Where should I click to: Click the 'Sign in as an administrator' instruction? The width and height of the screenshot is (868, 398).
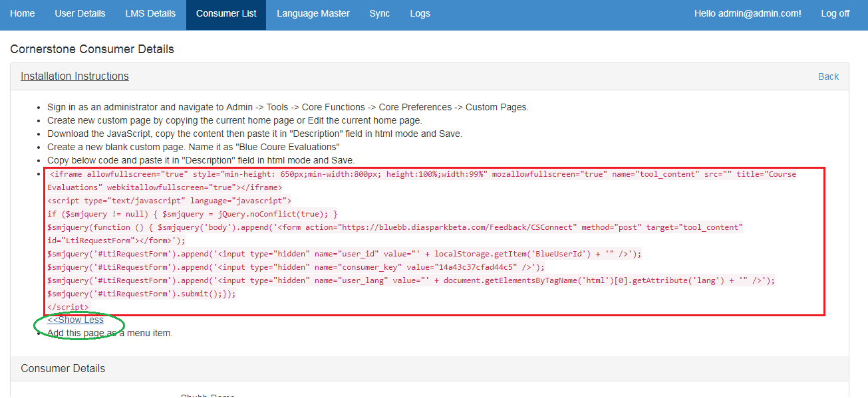[288, 107]
